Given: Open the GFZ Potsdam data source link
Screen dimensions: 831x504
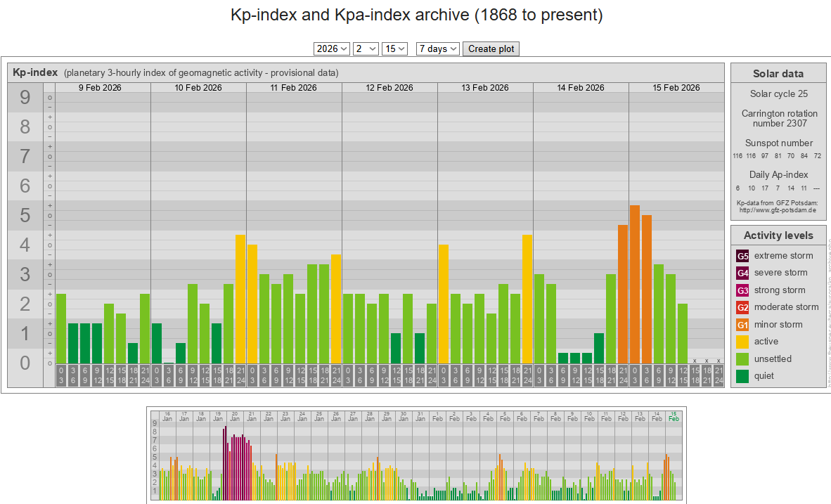Looking at the screenshot, I should coord(777,209).
